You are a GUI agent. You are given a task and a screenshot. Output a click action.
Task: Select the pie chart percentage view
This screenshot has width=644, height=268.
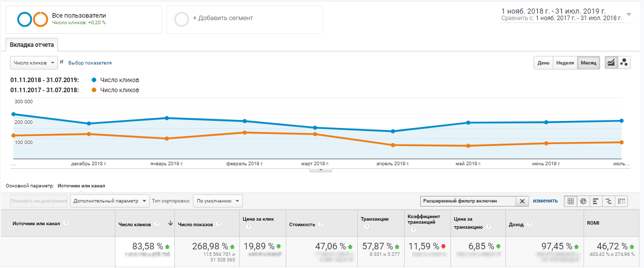click(583, 201)
